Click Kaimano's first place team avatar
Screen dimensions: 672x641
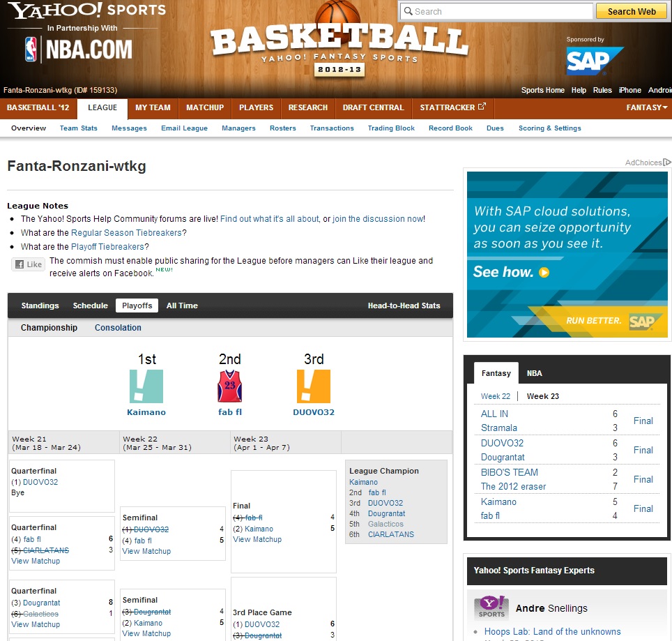[x=146, y=386]
